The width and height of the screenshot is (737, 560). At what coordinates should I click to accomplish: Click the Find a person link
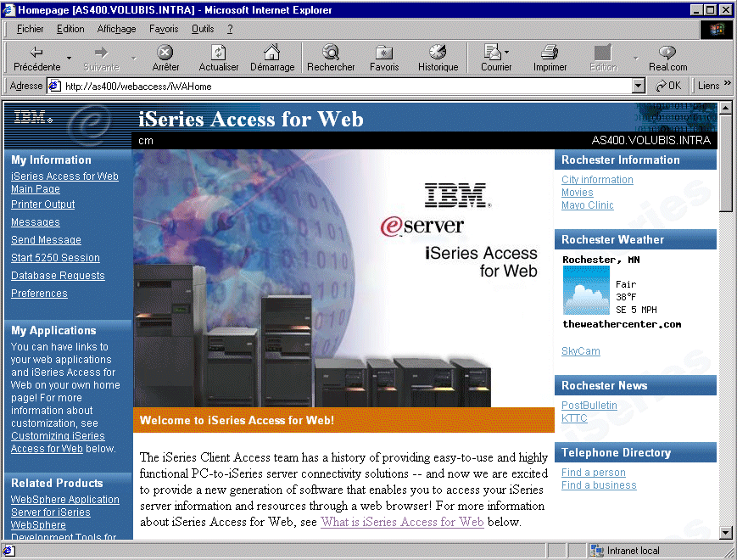(x=593, y=472)
